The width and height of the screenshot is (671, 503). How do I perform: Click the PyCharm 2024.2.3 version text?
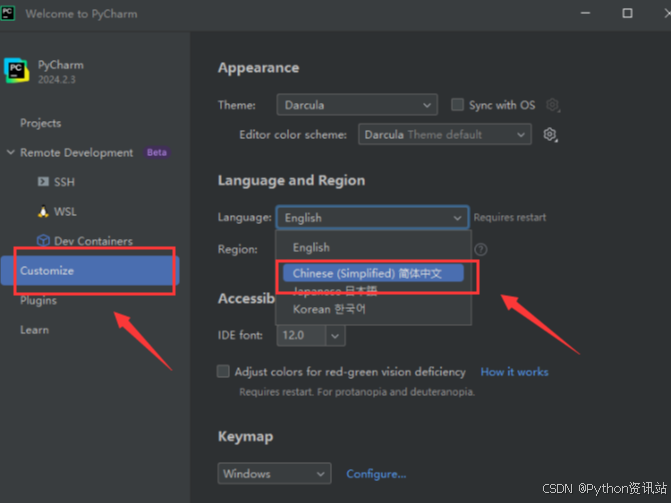[x=56, y=80]
